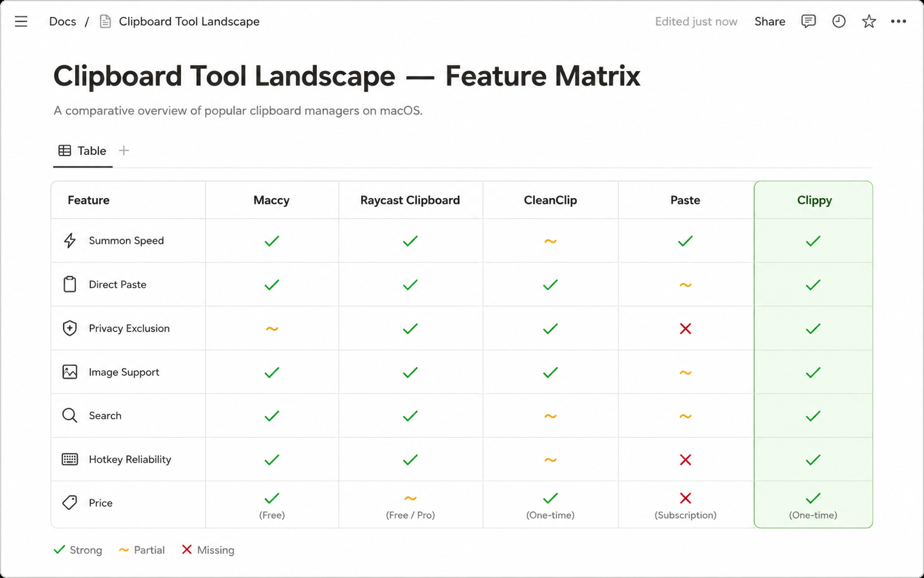This screenshot has height=578, width=924.
Task: Click the Privacy Exclusion row label
Action: point(129,328)
